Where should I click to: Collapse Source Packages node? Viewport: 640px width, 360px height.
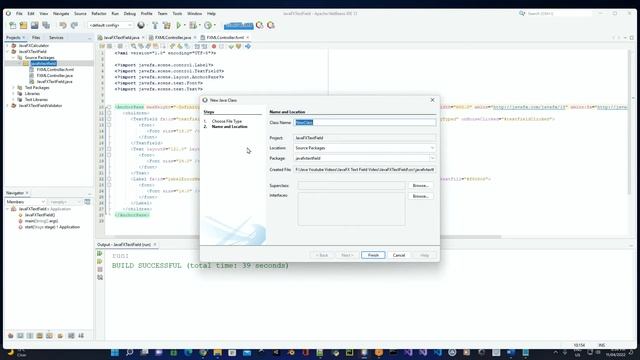tap(13, 58)
